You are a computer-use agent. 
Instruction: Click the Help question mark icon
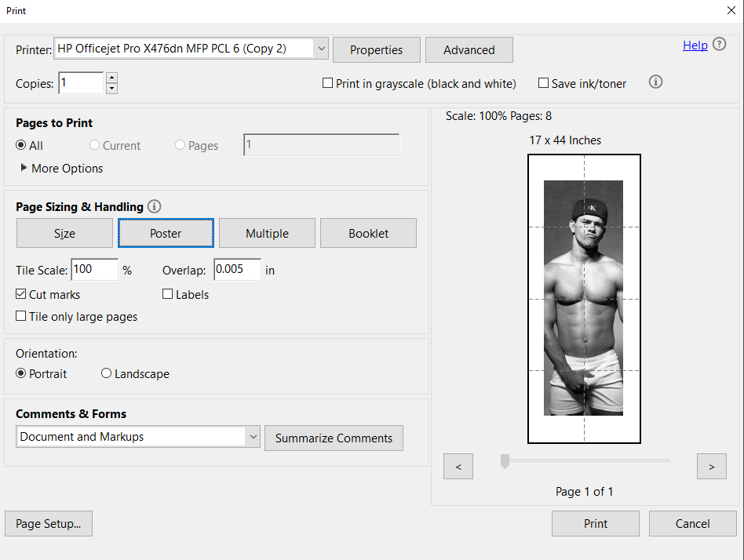pos(719,45)
